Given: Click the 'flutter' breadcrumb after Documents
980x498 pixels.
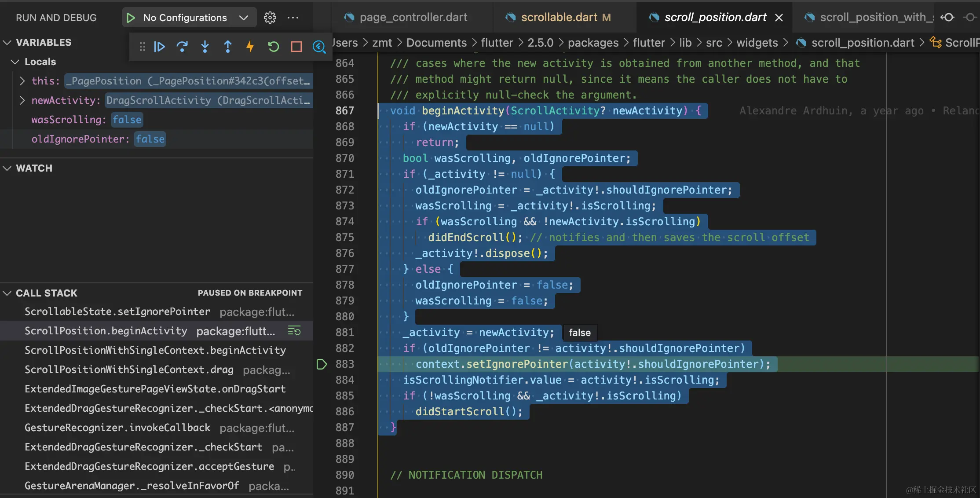Looking at the screenshot, I should click(x=497, y=43).
